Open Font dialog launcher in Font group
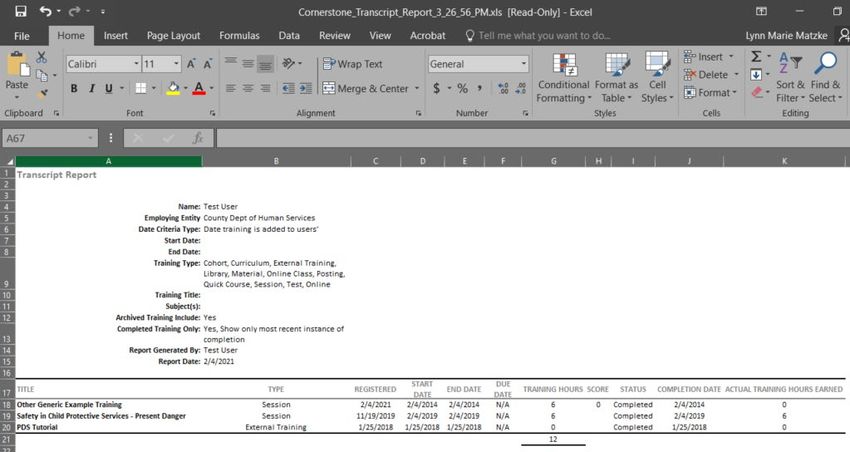This screenshot has width=850, height=452. (212, 113)
